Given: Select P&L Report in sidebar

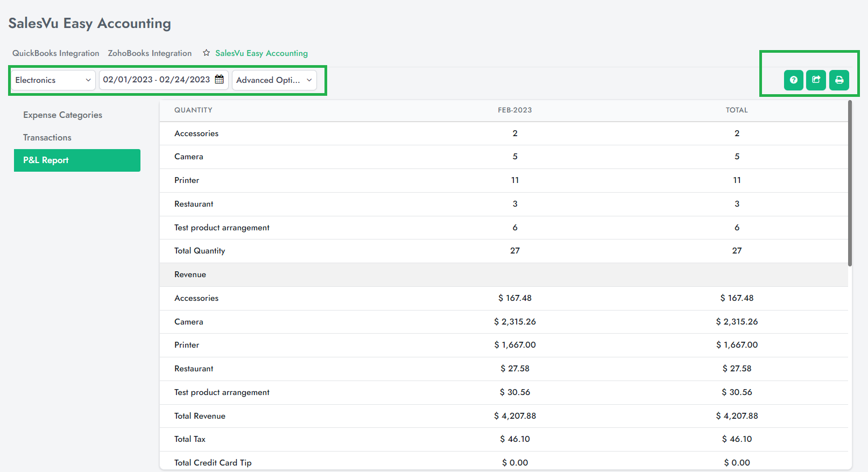Looking at the screenshot, I should tap(77, 160).
